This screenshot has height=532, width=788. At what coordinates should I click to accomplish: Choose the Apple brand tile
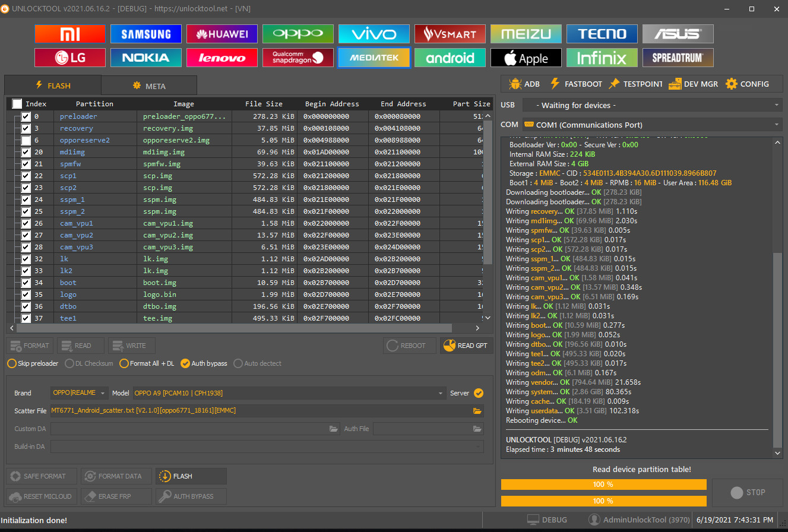point(526,58)
